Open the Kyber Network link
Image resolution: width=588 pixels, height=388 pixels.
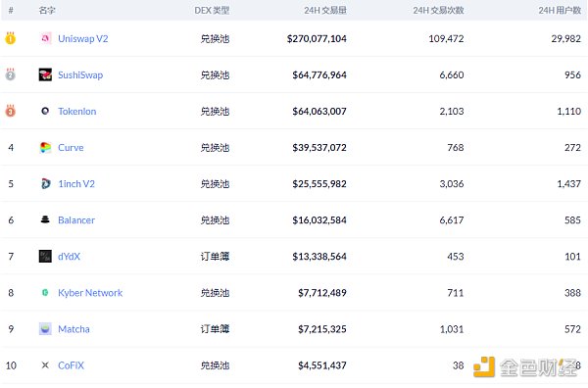(90, 293)
